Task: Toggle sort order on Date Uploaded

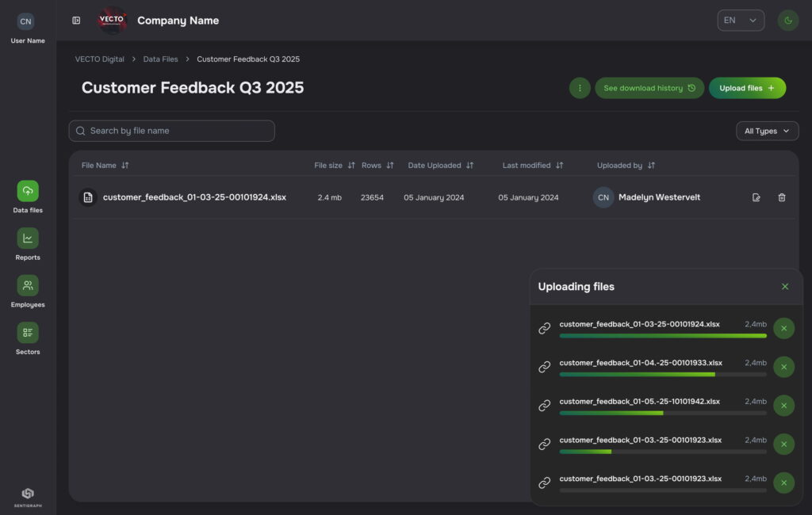Action: tap(469, 166)
